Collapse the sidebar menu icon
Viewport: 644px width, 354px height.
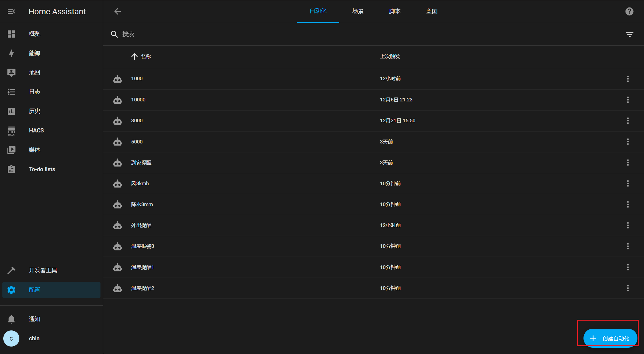click(x=11, y=11)
